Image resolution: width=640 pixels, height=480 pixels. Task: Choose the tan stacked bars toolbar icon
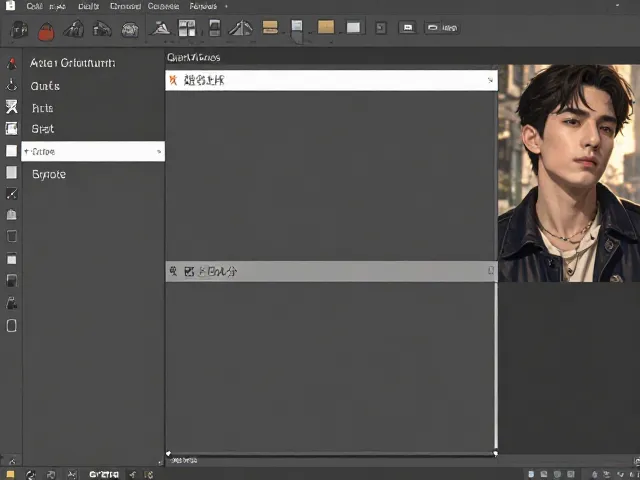coord(270,27)
